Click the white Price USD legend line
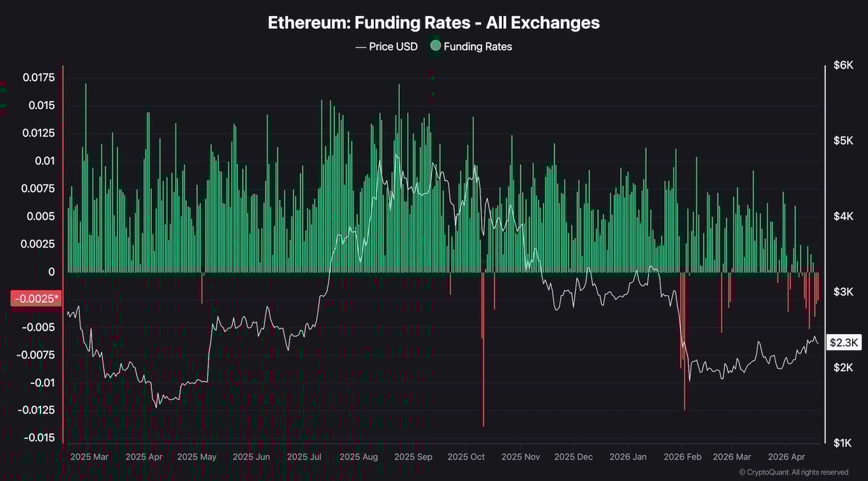The height and width of the screenshot is (481, 868). click(x=361, y=46)
